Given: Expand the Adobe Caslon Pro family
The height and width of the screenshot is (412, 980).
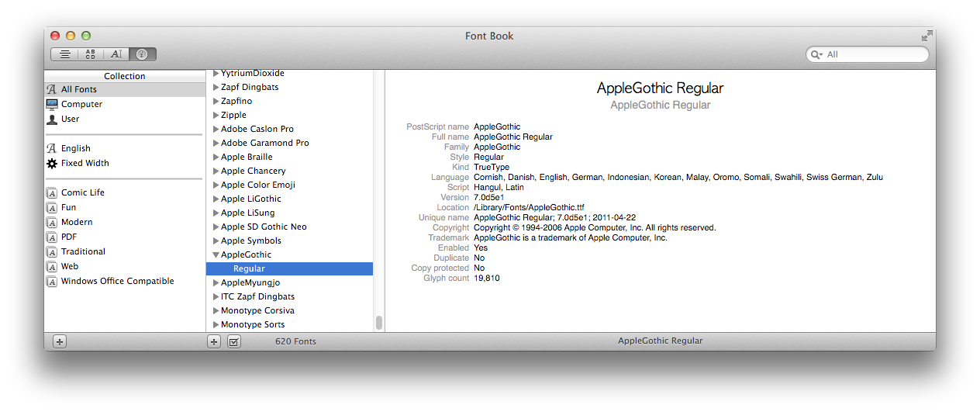Looking at the screenshot, I should point(216,129).
